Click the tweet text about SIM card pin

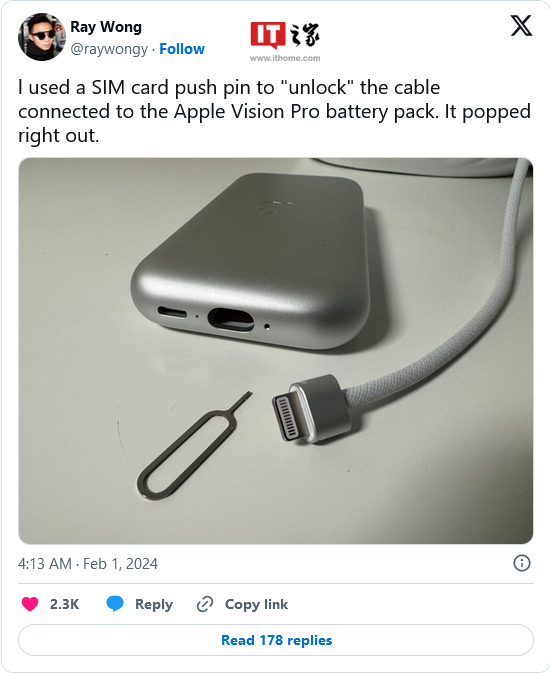click(275, 111)
